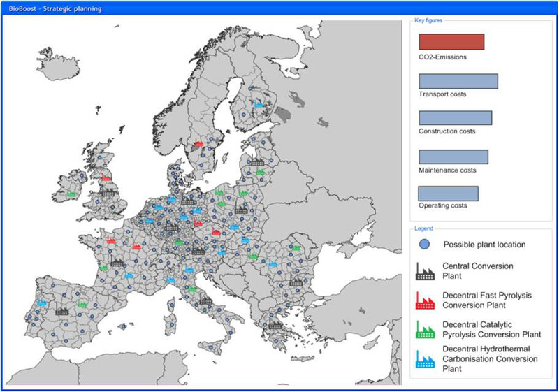The width and height of the screenshot is (559, 392).
Task: Click the 'Maintenance costs' label
Action: pos(447,170)
